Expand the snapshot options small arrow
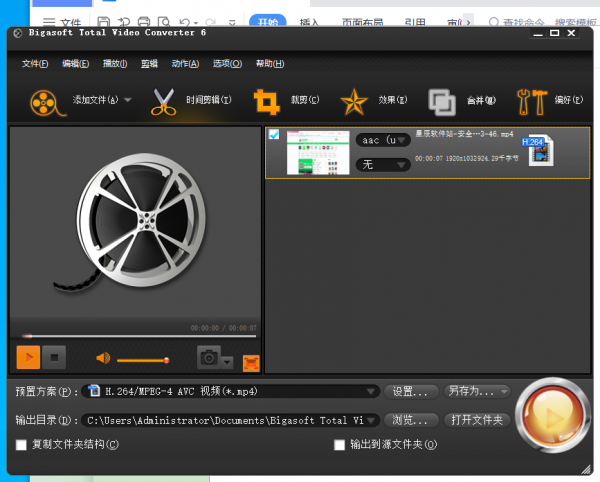The image size is (600, 482). (x=227, y=362)
